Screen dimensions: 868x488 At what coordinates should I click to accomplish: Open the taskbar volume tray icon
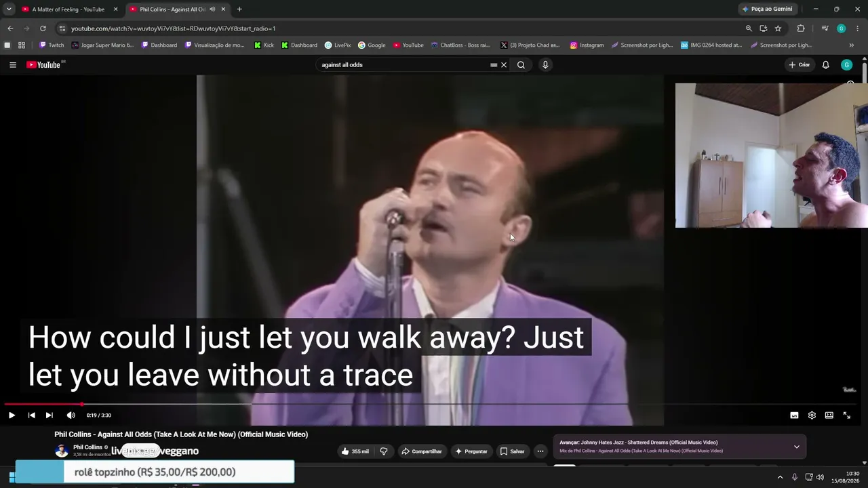click(x=820, y=477)
